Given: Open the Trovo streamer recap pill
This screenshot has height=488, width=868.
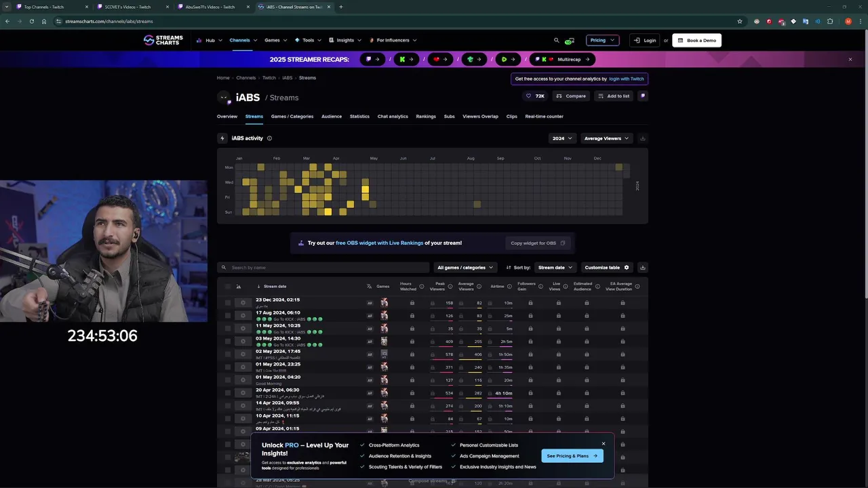Looking at the screenshot, I should 474,59.
